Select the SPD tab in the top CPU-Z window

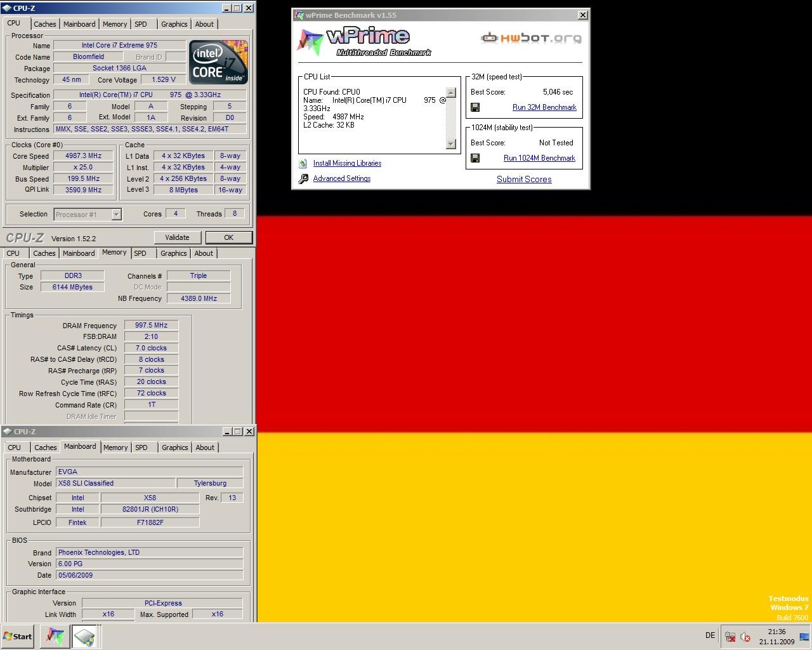pos(141,24)
